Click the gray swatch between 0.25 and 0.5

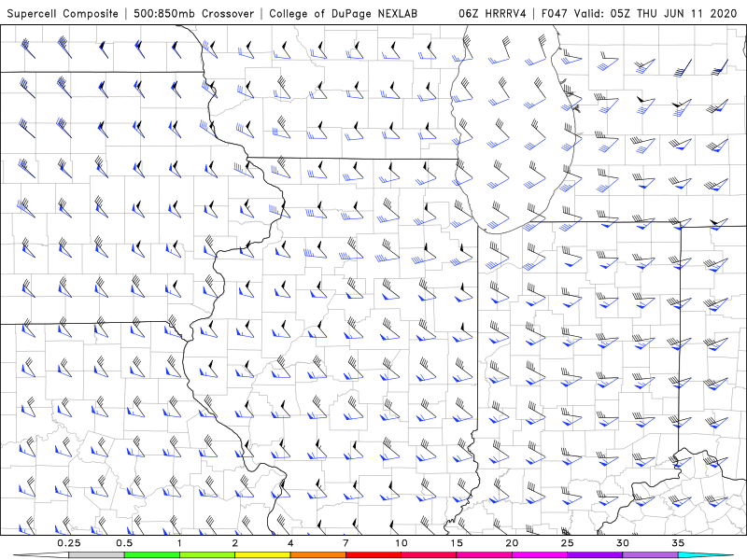pos(96,555)
